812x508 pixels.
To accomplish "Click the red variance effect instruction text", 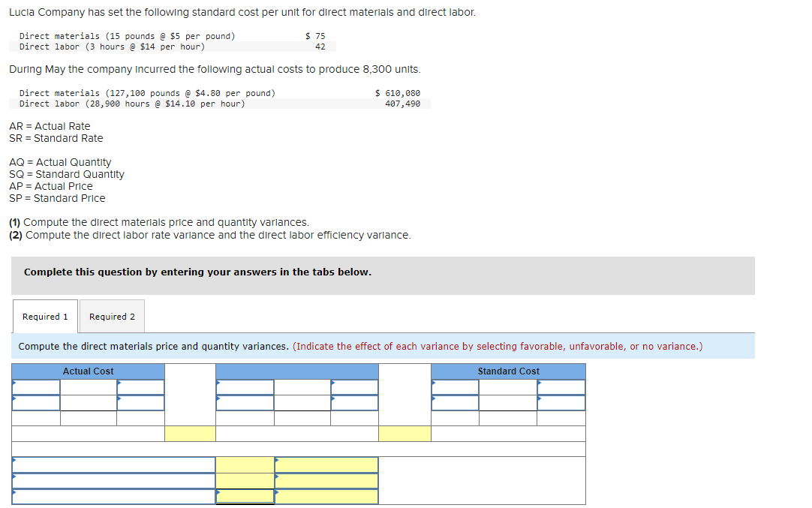I will pyautogui.click(x=498, y=347).
